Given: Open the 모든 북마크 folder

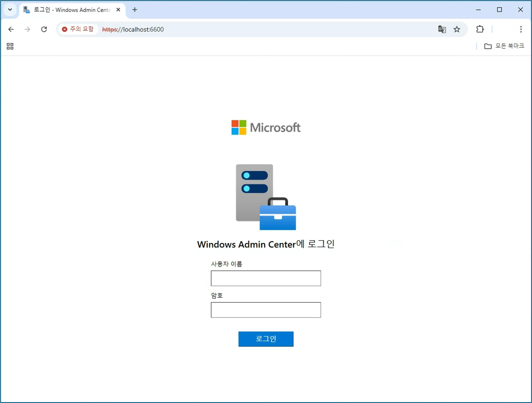Looking at the screenshot, I should (504, 46).
